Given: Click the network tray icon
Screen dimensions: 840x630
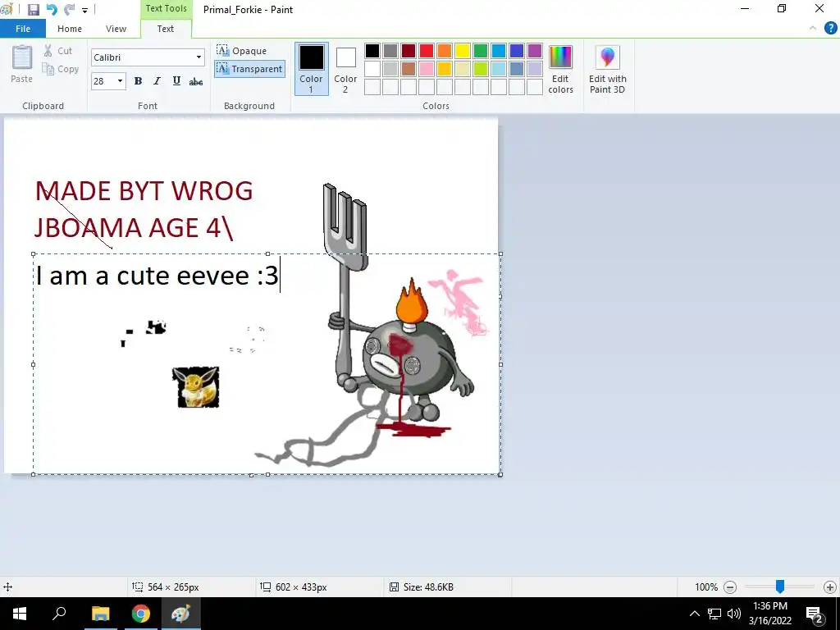Looking at the screenshot, I should click(714, 614).
